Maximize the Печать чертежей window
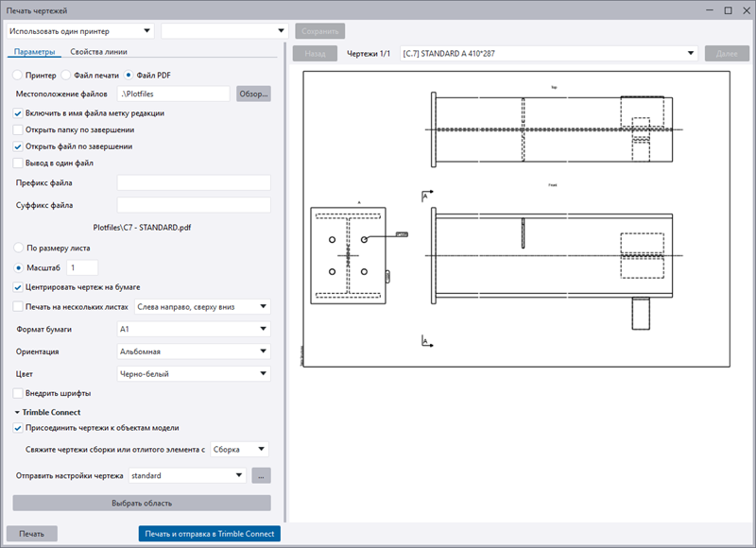The width and height of the screenshot is (756, 548). 728,10
